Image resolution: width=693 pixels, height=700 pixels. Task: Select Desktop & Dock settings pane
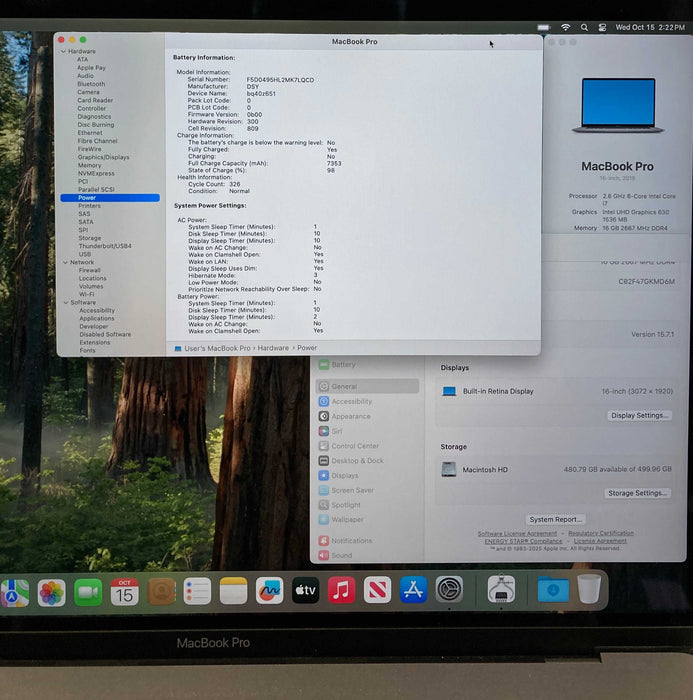coord(357,461)
